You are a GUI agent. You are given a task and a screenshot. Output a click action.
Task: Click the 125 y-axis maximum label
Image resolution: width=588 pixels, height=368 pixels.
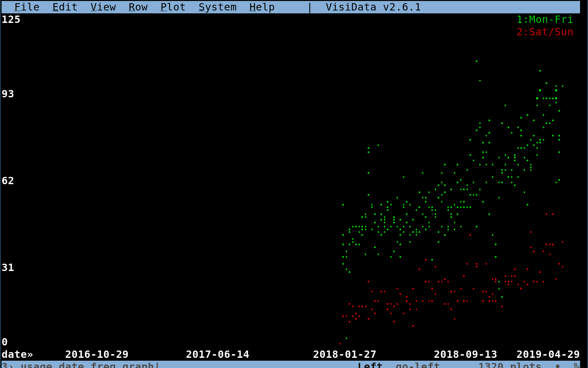(x=11, y=19)
